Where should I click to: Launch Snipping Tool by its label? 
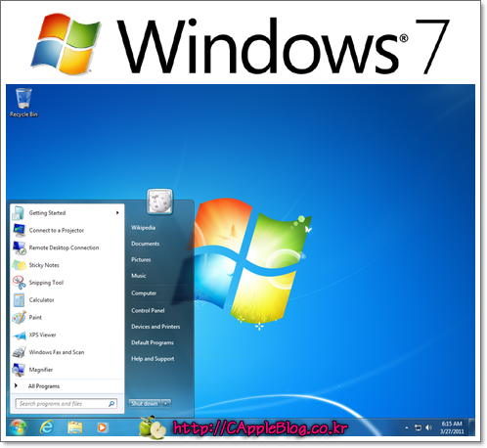46,283
